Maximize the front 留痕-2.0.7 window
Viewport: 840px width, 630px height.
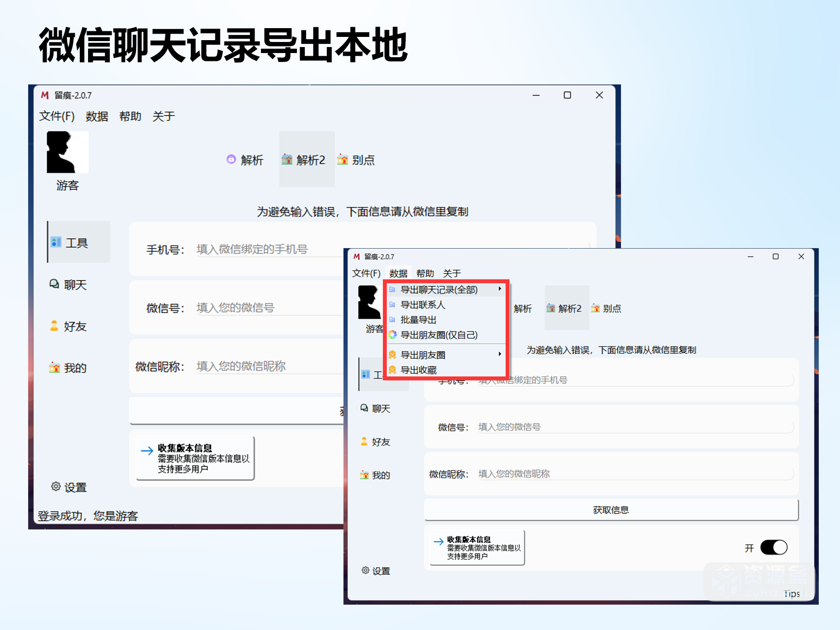pos(775,256)
